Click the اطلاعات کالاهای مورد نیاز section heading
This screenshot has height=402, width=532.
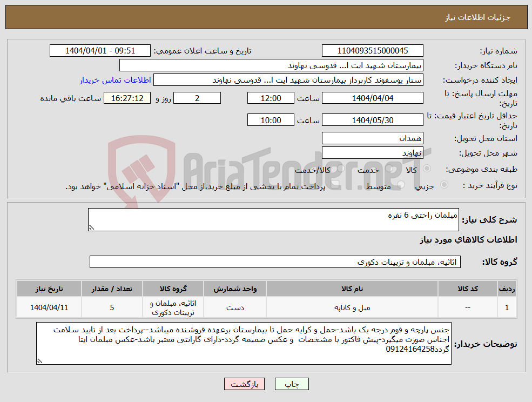tap(468, 240)
